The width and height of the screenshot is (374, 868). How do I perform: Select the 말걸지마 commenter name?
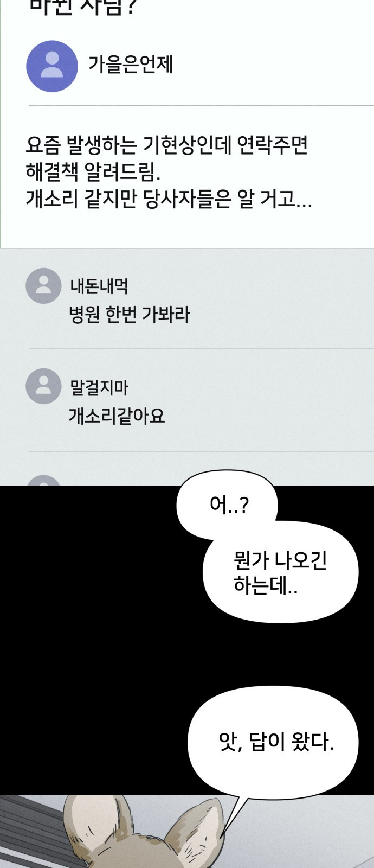(x=99, y=387)
